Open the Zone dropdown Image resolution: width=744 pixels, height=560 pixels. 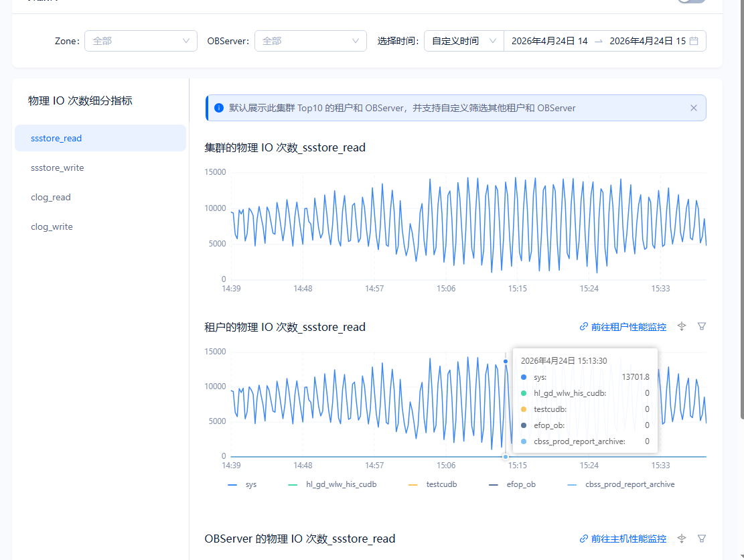141,41
